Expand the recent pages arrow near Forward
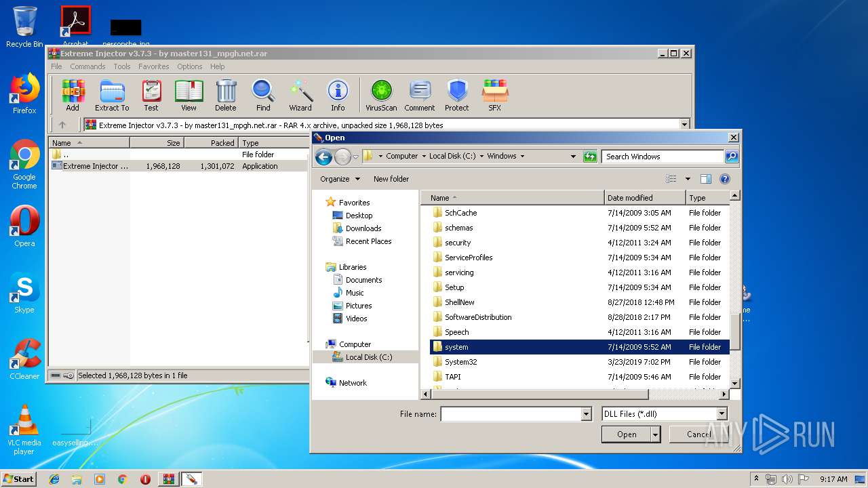Image resolution: width=868 pixels, height=488 pixels. pos(355,157)
